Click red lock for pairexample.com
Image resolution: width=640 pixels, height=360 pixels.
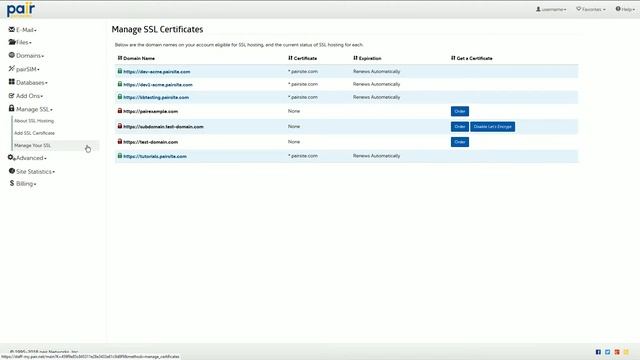(120, 111)
